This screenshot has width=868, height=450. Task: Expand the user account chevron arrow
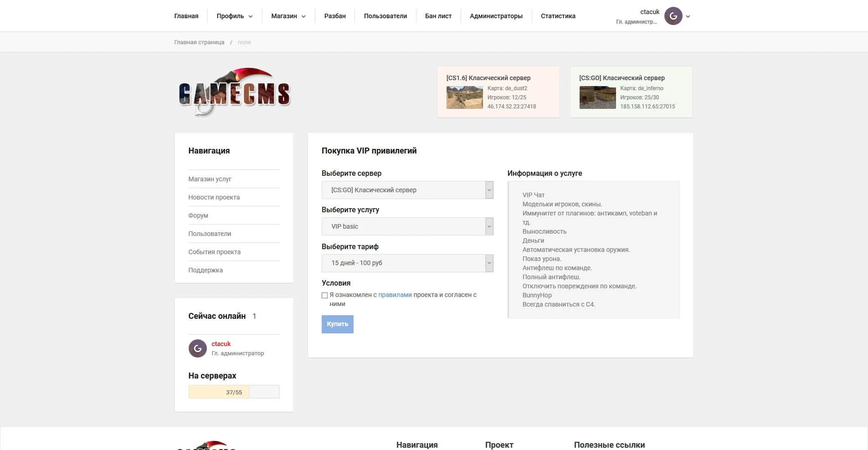[x=688, y=16]
